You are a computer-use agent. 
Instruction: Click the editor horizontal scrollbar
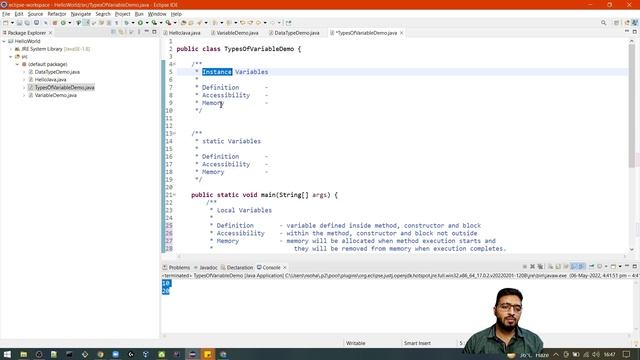pyautogui.click(x=402, y=256)
